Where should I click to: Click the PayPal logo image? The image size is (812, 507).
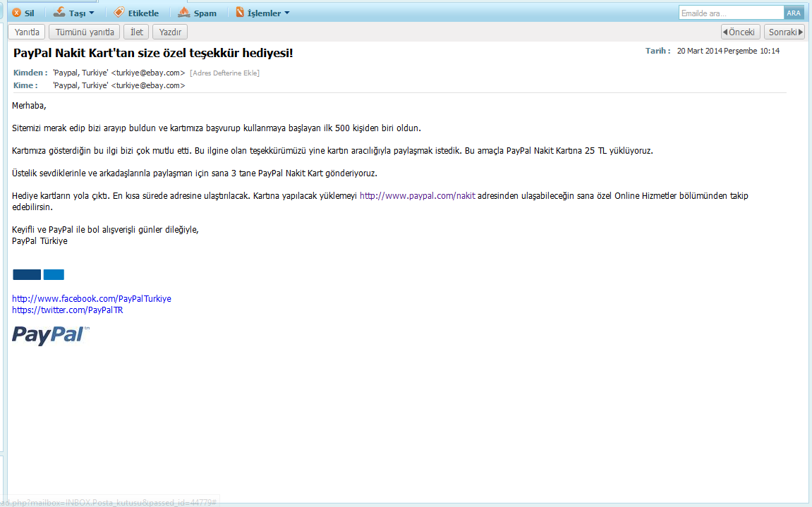coord(51,335)
